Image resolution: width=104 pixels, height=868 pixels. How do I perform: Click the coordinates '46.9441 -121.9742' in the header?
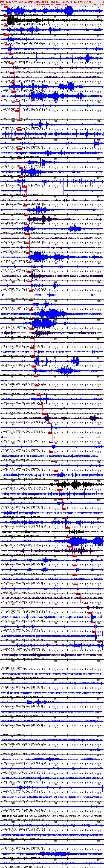point(61,2)
